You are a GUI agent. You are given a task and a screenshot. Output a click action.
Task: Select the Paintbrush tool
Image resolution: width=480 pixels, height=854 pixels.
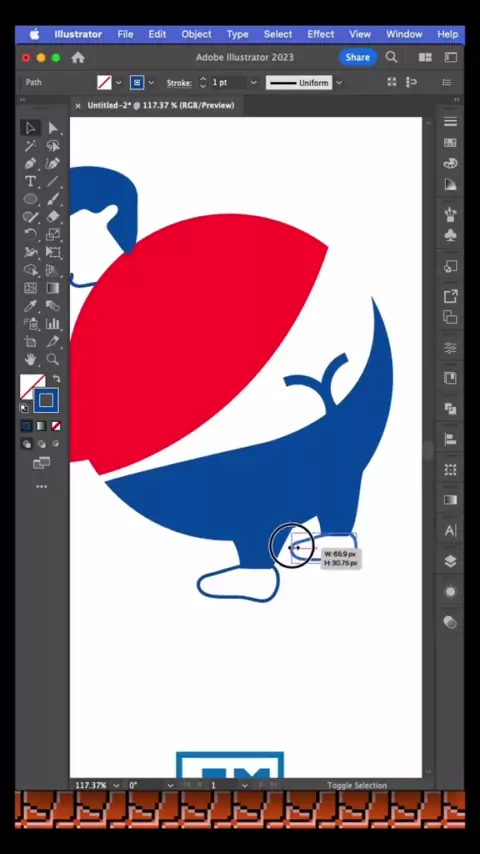pyautogui.click(x=53, y=199)
